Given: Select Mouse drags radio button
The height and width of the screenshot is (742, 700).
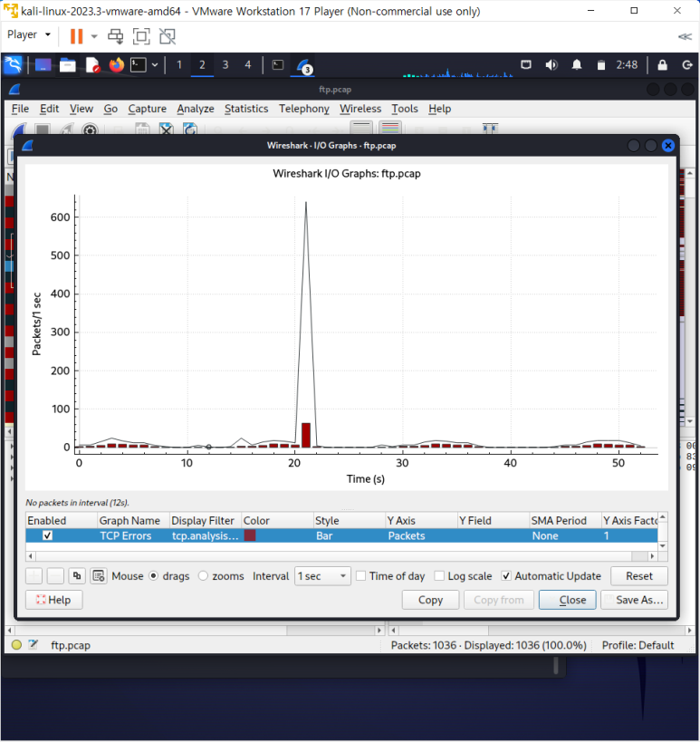Looking at the screenshot, I should click(154, 576).
